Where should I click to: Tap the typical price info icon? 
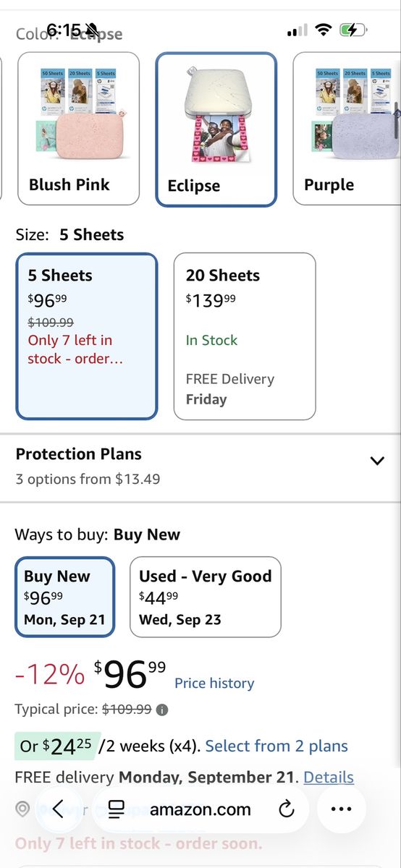162,710
